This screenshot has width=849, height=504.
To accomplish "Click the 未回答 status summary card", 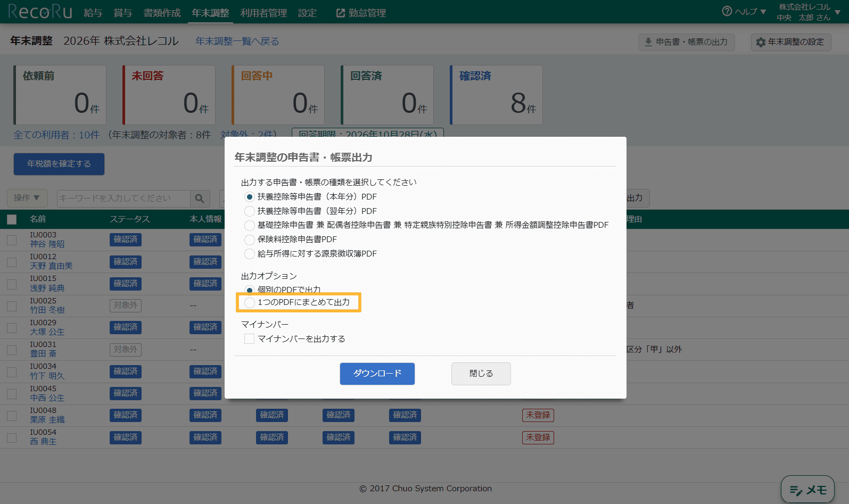I will [x=169, y=95].
